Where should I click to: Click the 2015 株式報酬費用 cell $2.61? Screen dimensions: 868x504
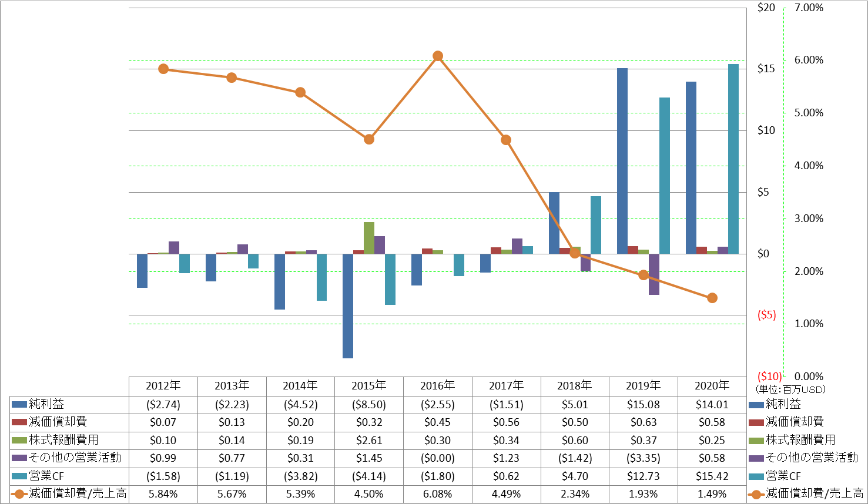pos(369,441)
